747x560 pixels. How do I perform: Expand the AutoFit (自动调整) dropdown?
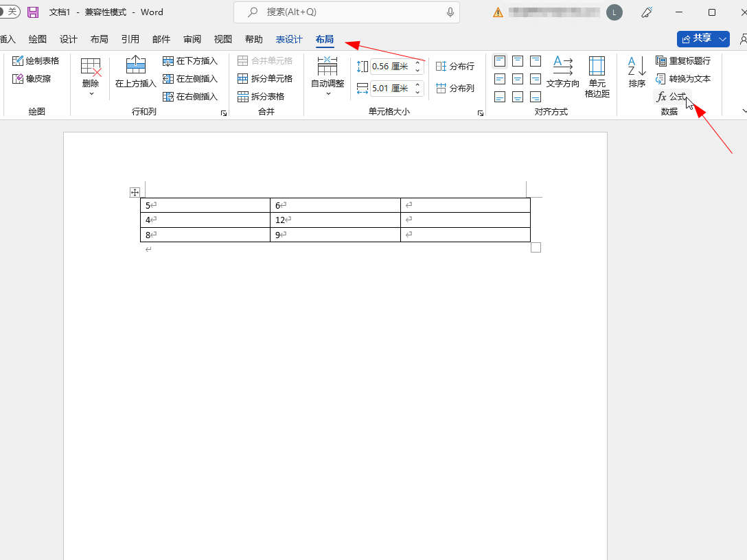(327, 93)
